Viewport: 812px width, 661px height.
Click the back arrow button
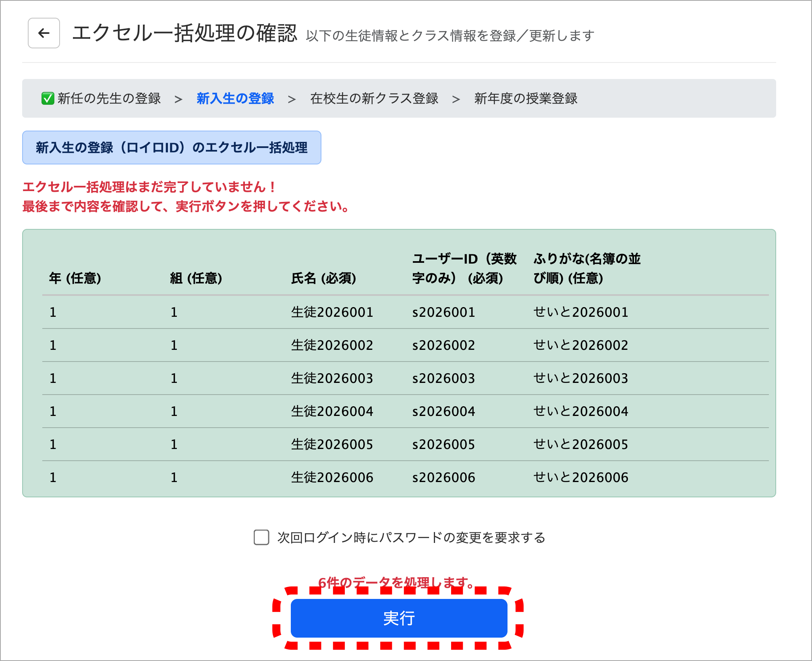pyautogui.click(x=44, y=33)
